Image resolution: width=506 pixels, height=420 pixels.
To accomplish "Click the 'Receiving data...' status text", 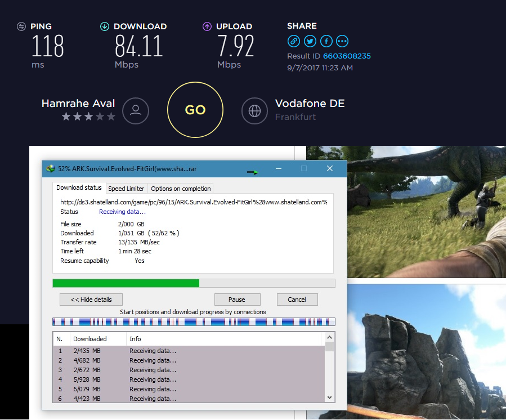I will (x=122, y=212).
